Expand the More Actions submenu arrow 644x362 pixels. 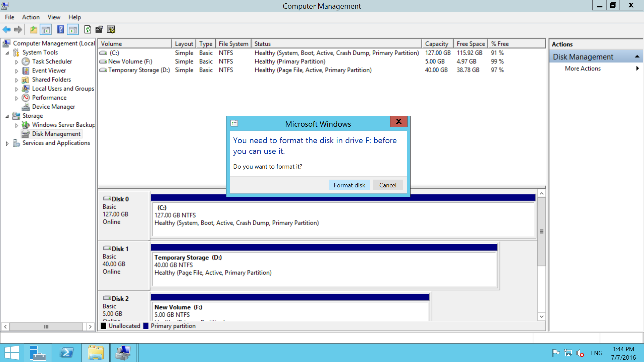637,68
